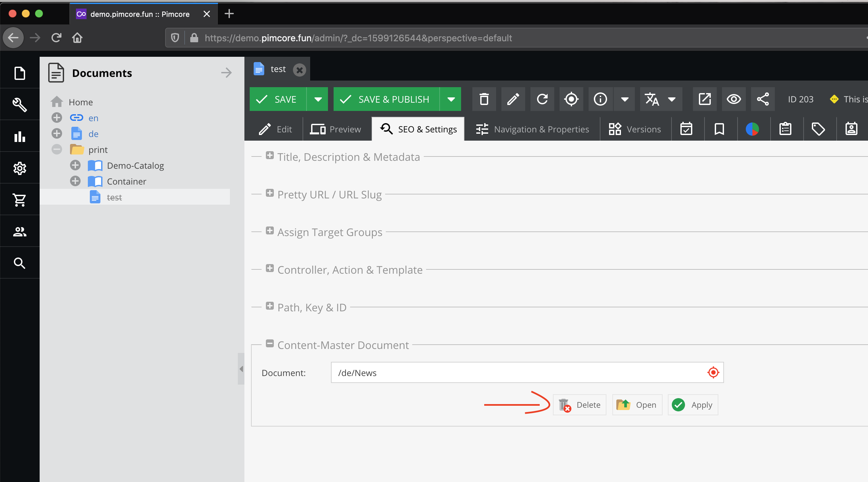
Task: Open the shopping cart sidebar icon
Action: click(x=19, y=200)
